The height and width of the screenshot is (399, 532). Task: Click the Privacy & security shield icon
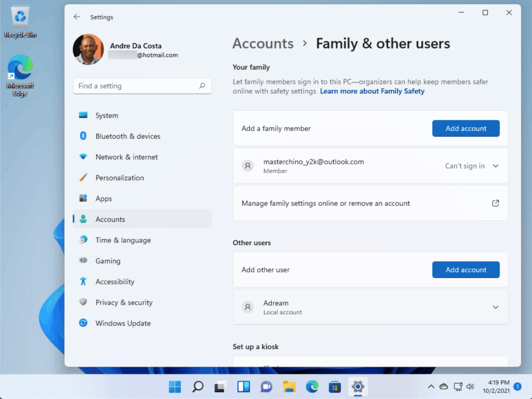83,302
